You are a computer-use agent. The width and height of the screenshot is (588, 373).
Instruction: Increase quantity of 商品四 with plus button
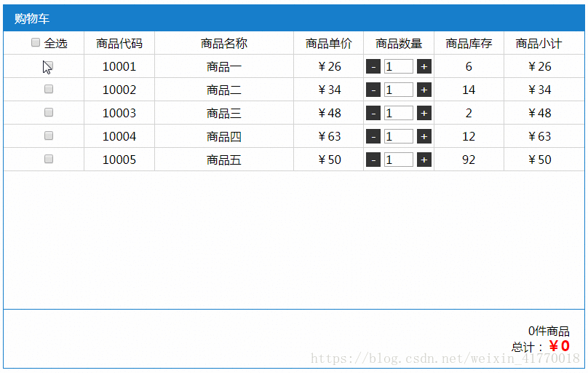pyautogui.click(x=424, y=136)
